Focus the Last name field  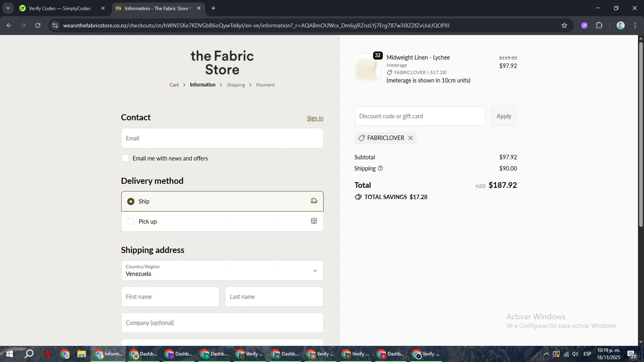[274, 297]
